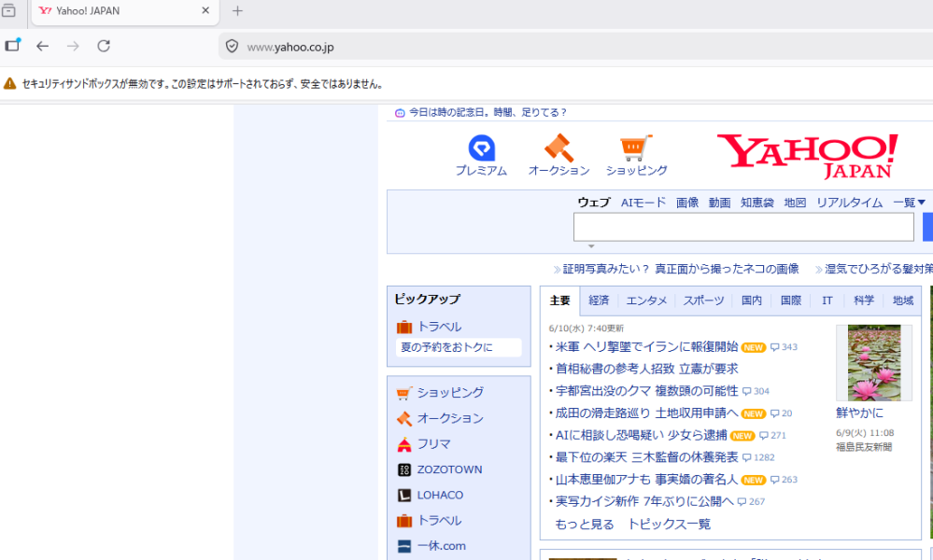The height and width of the screenshot is (560, 933).
Task: Open headline AIに相談し恐喝疑い 少女ら逮捕
Action: (641, 435)
